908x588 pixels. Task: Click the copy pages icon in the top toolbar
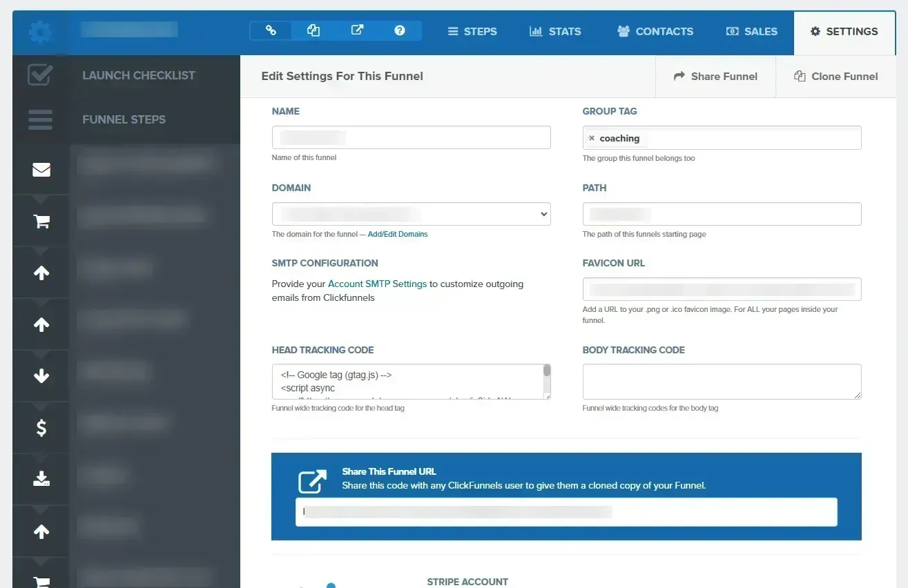coord(313,30)
